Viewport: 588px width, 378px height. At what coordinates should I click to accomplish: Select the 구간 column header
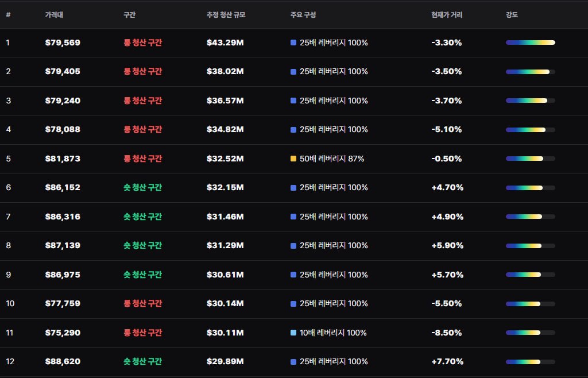(x=129, y=15)
